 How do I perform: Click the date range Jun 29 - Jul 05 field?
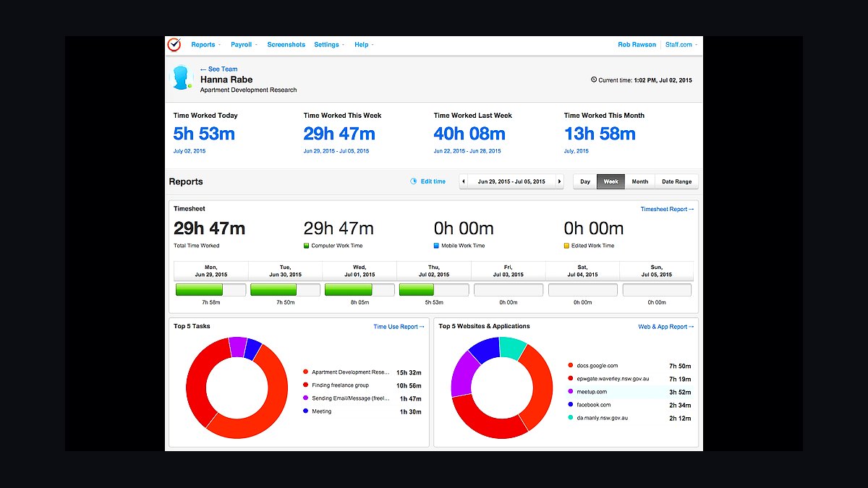[x=511, y=181]
